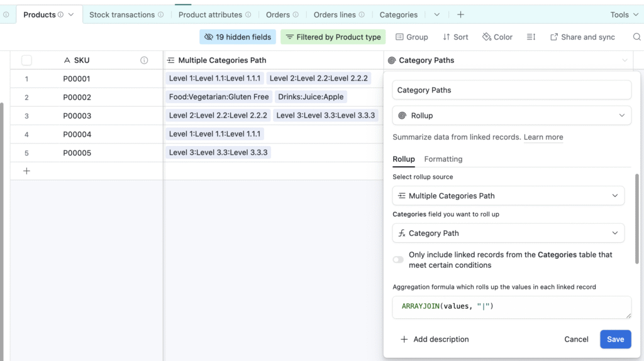This screenshot has width=644, height=361.
Task: Open the Category Paths column header chevron
Action: (x=625, y=60)
